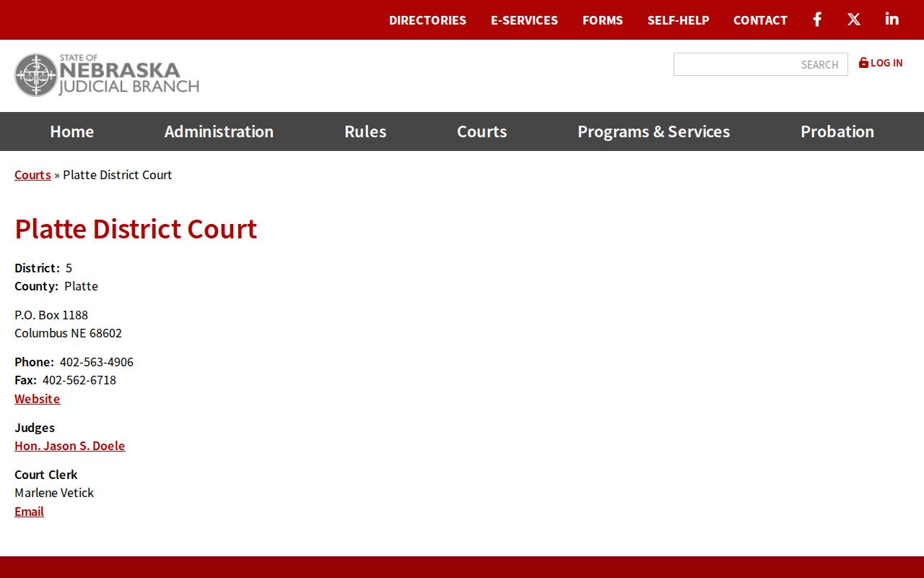Select the phone number 402-563-4906
The width and height of the screenshot is (924, 578).
pos(97,362)
